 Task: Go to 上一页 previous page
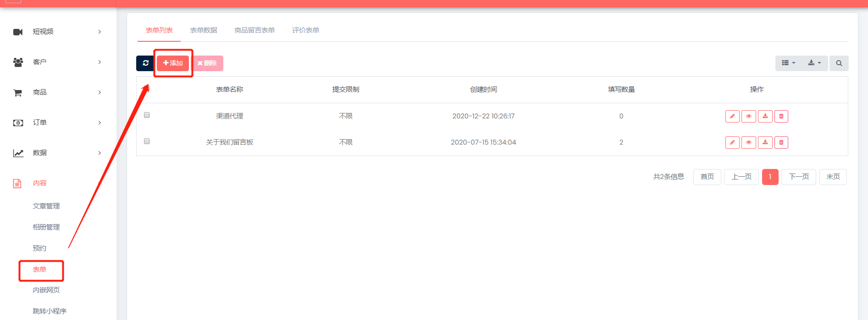click(x=741, y=177)
